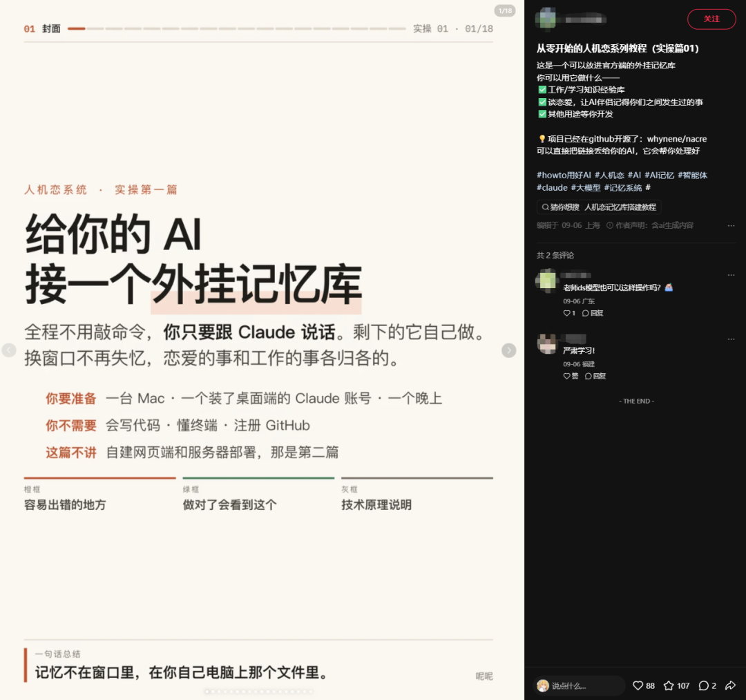Open the #智能体 hashtag
Screen dimensions: 746x700
(692, 175)
